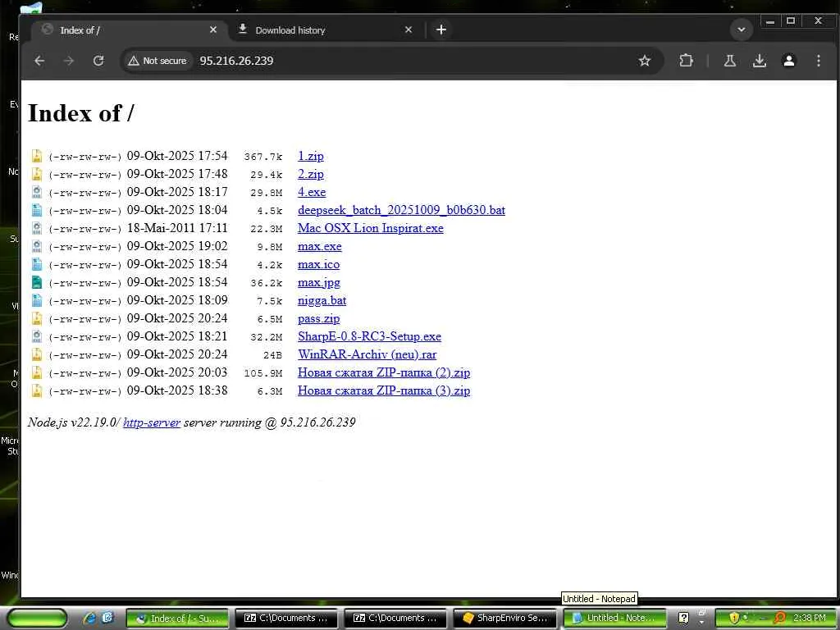Viewport: 840px width, 630px height.
Task: Follow the http-server footer link
Action: [152, 422]
